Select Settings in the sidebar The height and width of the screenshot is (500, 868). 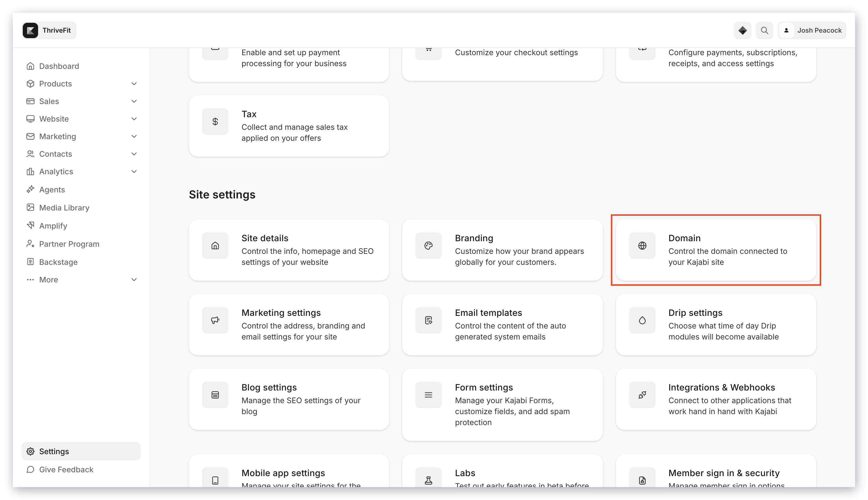click(x=81, y=451)
